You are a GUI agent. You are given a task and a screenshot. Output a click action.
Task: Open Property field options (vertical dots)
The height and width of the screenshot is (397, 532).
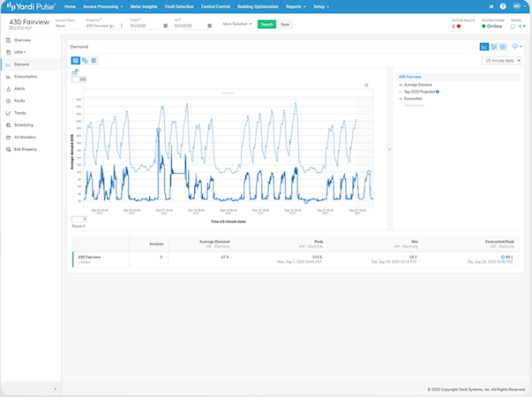pyautogui.click(x=122, y=26)
